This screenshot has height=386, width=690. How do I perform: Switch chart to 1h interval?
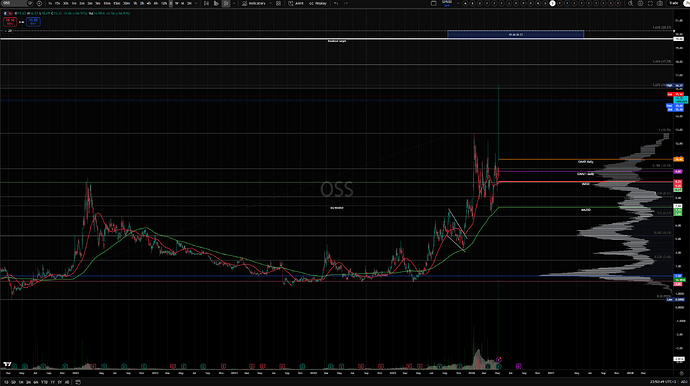tap(135, 3)
